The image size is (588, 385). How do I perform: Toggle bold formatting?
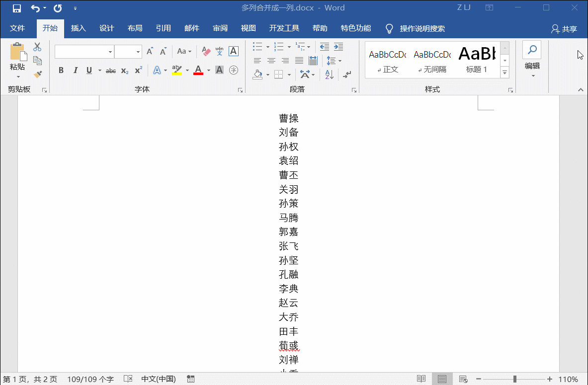tap(61, 70)
